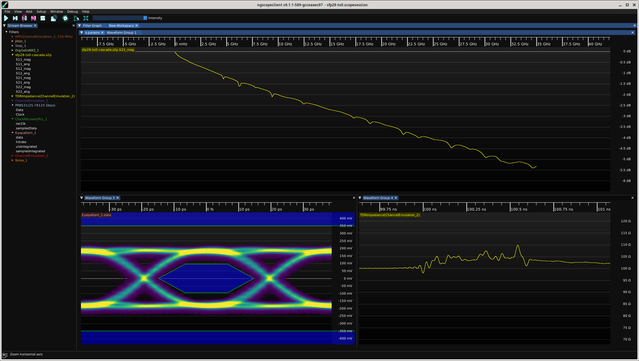Open the Debug menu
Image resolution: width=639 pixels, height=361 pixels.
click(x=72, y=12)
